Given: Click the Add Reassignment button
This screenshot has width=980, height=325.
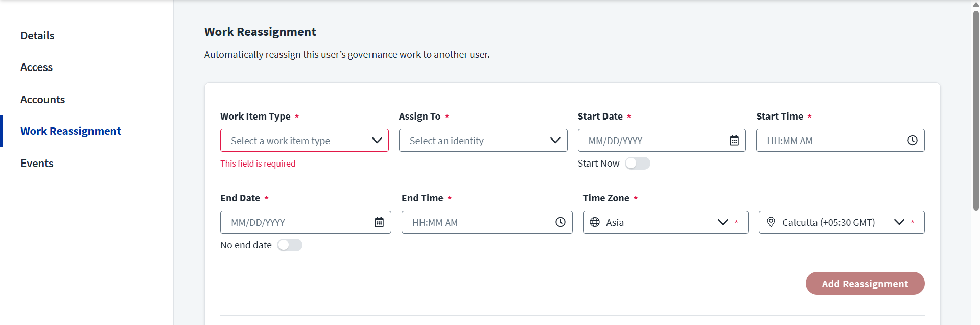Looking at the screenshot, I should click(865, 284).
